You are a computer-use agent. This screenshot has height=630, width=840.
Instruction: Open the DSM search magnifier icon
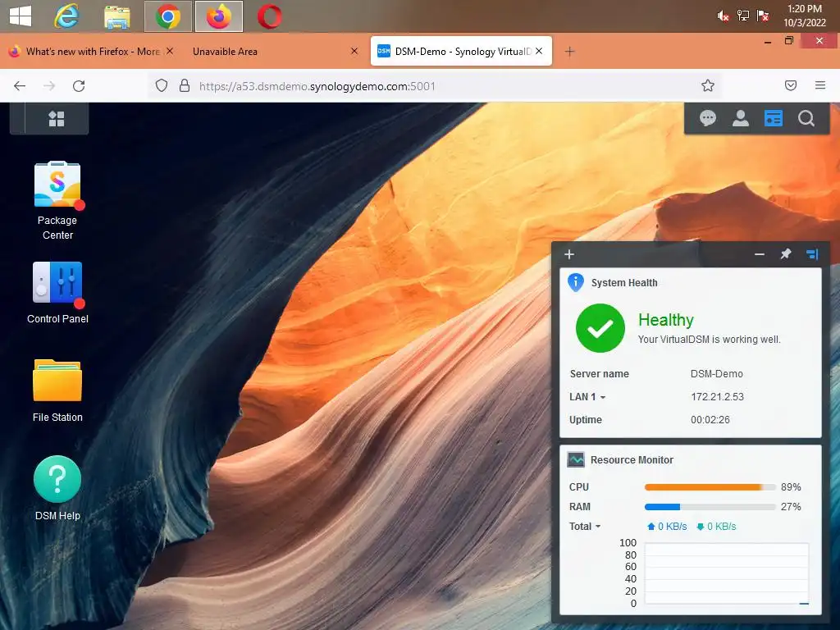pos(806,118)
